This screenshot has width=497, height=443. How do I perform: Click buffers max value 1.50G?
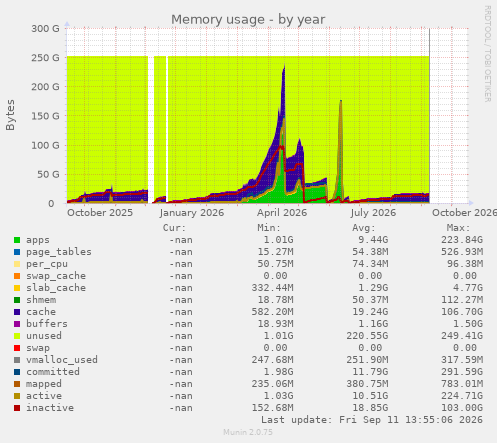[x=468, y=324]
